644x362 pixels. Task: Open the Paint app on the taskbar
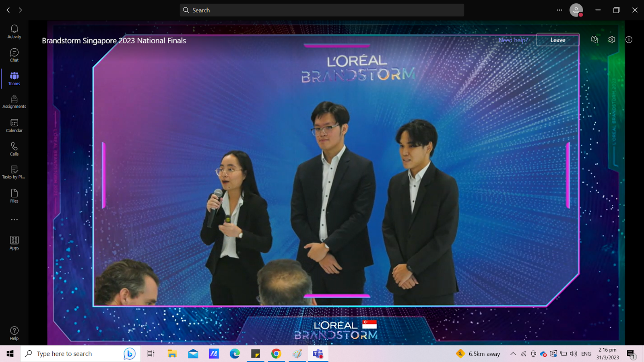[297, 354]
